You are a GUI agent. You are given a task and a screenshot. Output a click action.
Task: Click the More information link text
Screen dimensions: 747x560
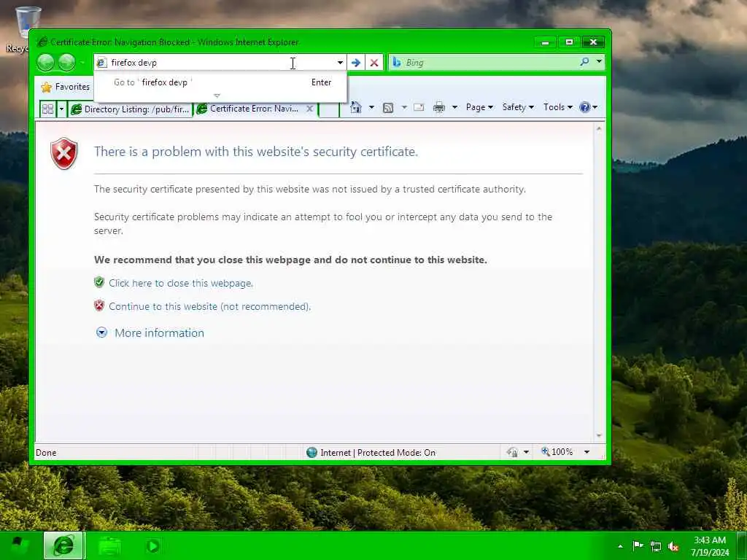coord(159,332)
